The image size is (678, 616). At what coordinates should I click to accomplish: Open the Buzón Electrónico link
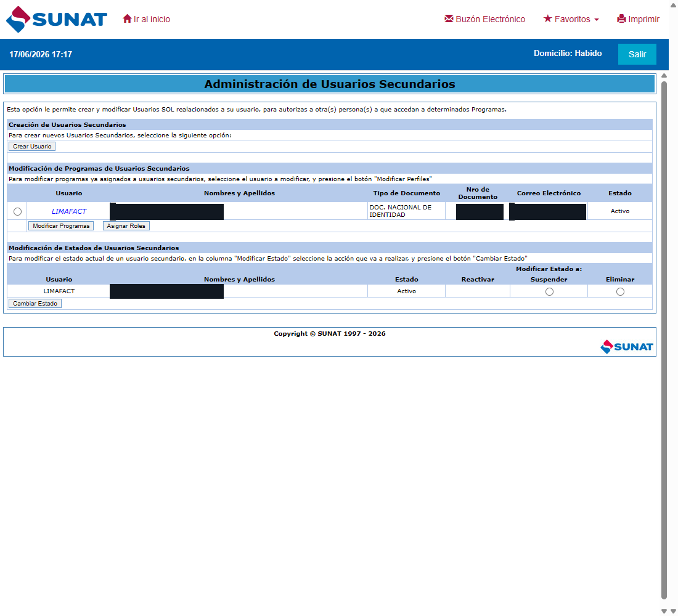tap(491, 19)
